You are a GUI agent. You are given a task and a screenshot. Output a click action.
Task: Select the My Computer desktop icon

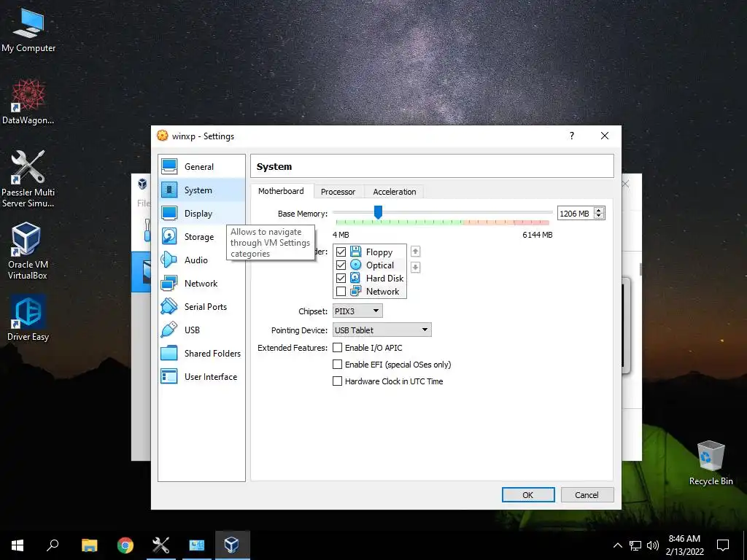pyautogui.click(x=28, y=31)
